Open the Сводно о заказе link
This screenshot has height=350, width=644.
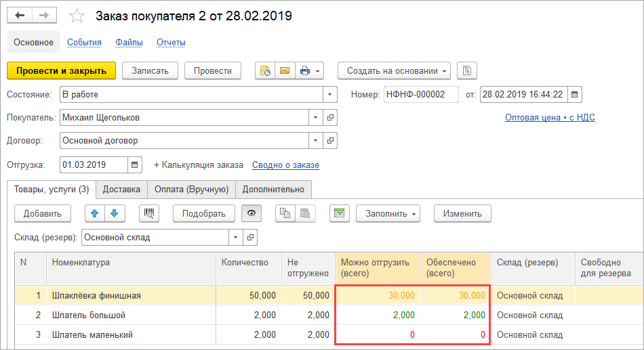point(285,165)
